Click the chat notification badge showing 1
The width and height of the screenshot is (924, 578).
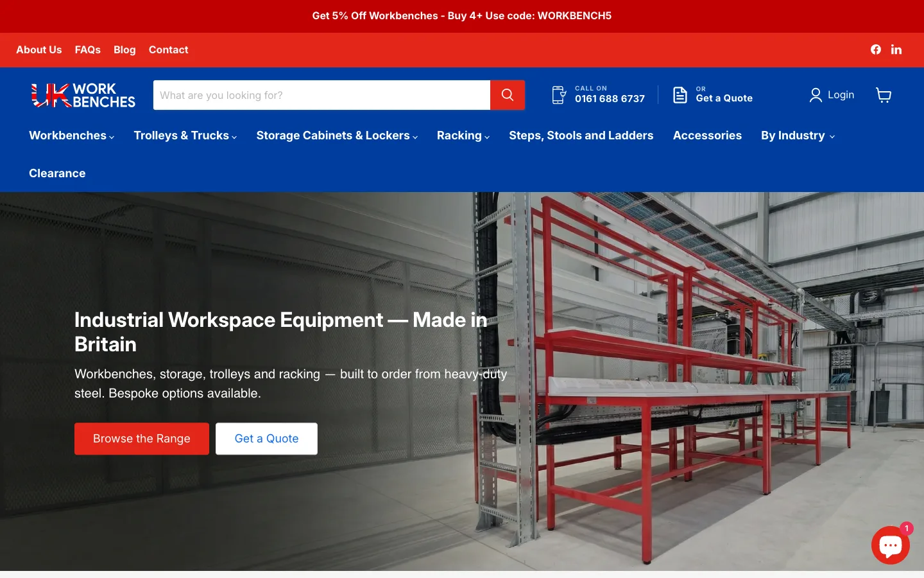pos(906,528)
